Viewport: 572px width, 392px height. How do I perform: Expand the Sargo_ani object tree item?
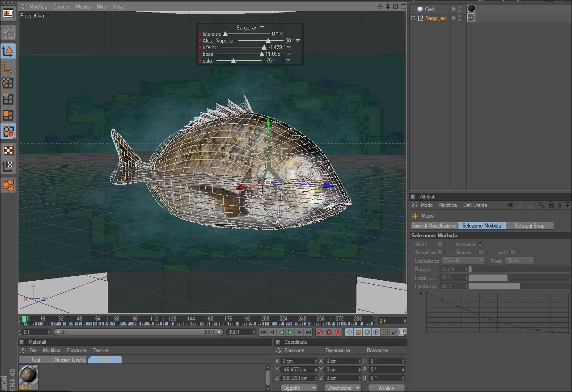[413, 18]
